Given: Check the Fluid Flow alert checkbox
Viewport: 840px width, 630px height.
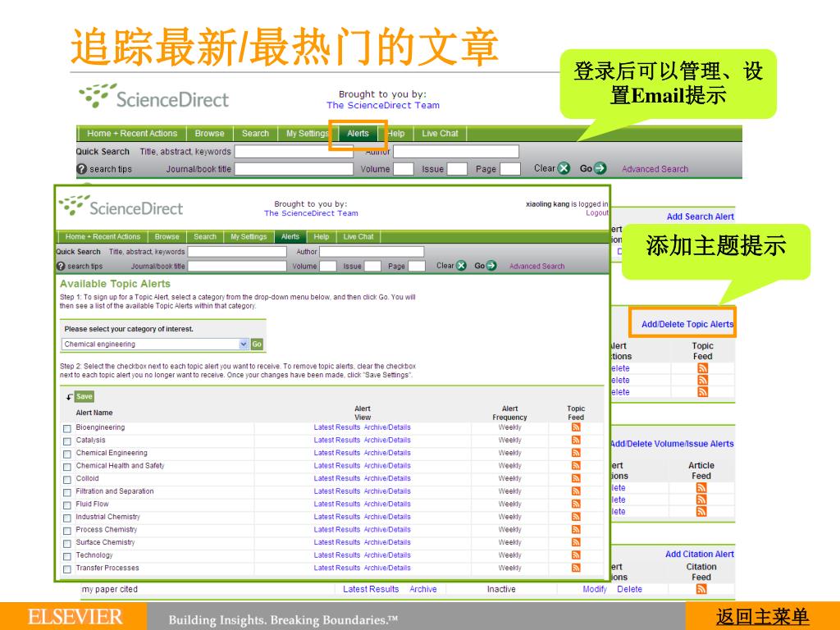Looking at the screenshot, I should tap(67, 505).
